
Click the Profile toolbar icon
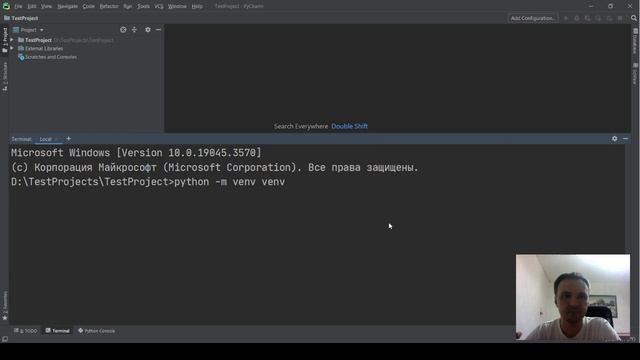(x=598, y=18)
